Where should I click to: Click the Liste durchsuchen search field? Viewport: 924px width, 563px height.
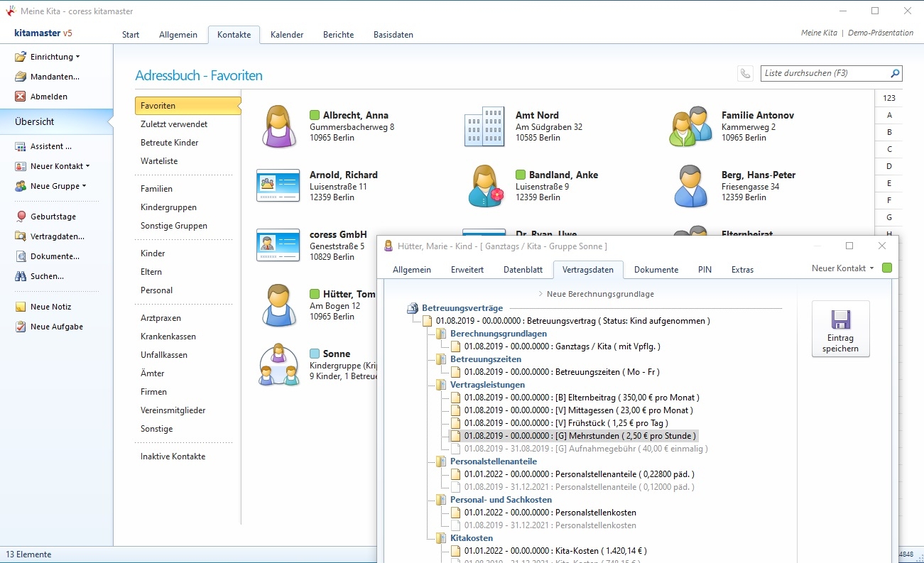[x=824, y=73]
